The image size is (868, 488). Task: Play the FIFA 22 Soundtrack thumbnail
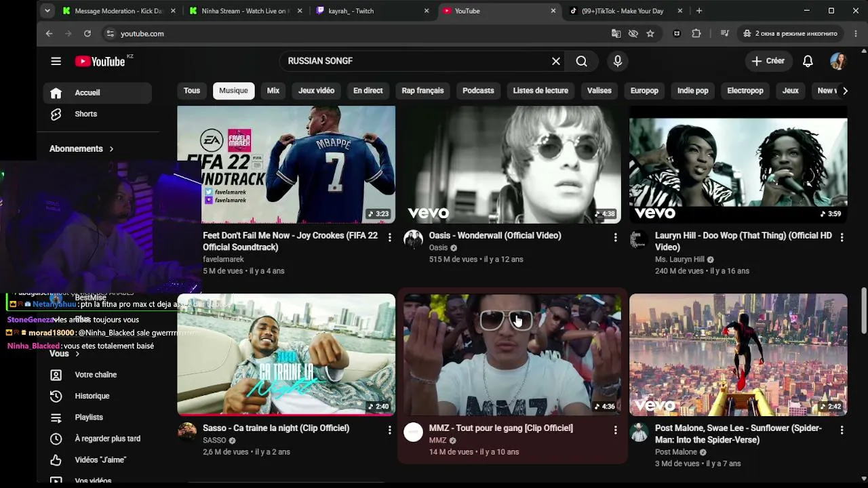click(x=286, y=165)
